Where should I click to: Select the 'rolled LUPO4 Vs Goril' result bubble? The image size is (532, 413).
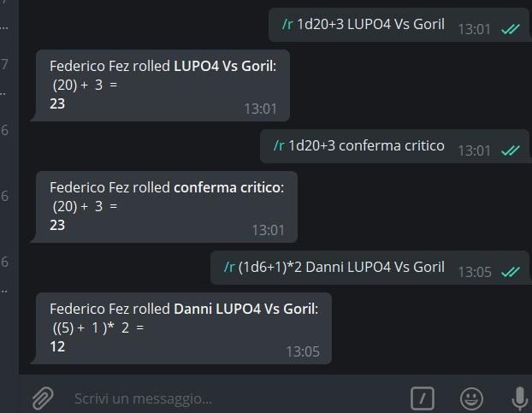point(161,86)
